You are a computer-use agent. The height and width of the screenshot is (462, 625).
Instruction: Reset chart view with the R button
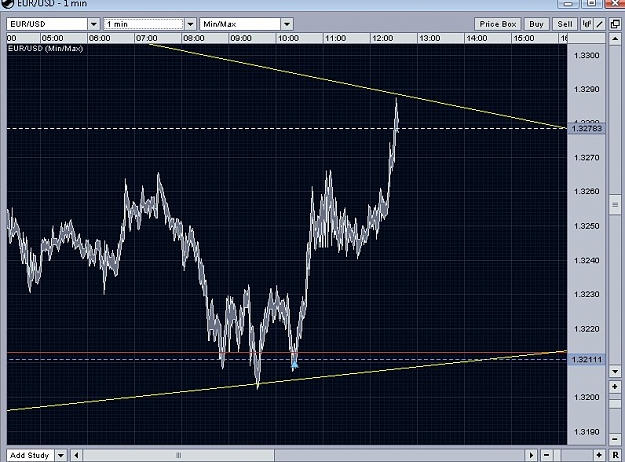point(615,455)
